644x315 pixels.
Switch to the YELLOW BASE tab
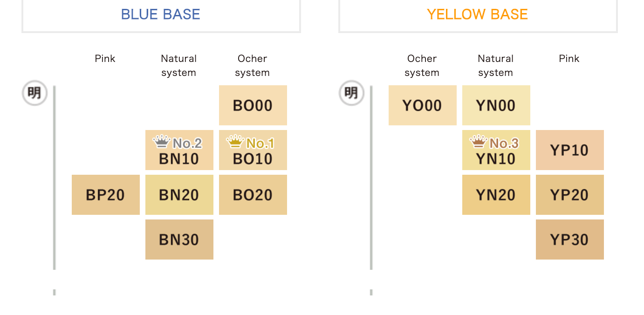478,14
